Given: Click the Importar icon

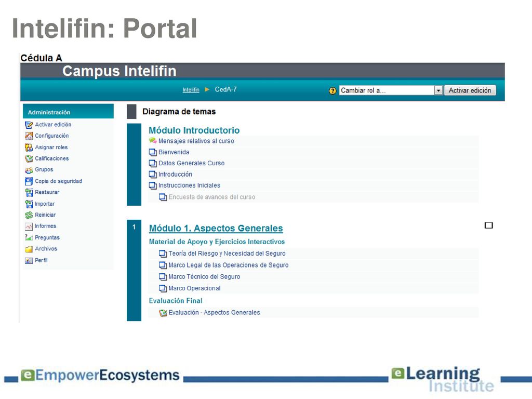Looking at the screenshot, I should (x=29, y=204).
